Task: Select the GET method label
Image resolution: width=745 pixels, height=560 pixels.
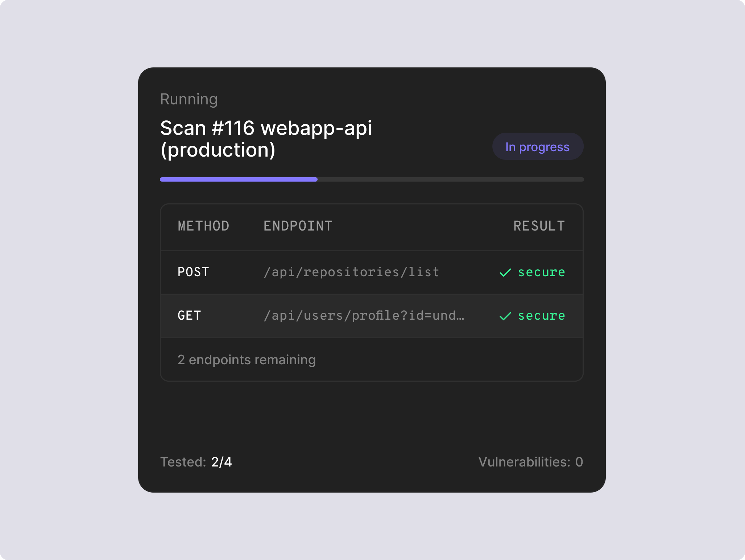Action: 189,315
